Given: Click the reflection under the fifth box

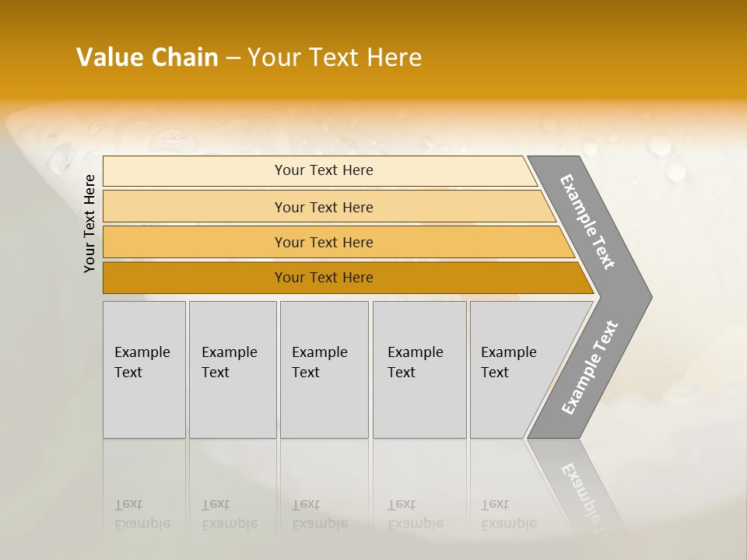Looking at the screenshot, I should pos(508,515).
